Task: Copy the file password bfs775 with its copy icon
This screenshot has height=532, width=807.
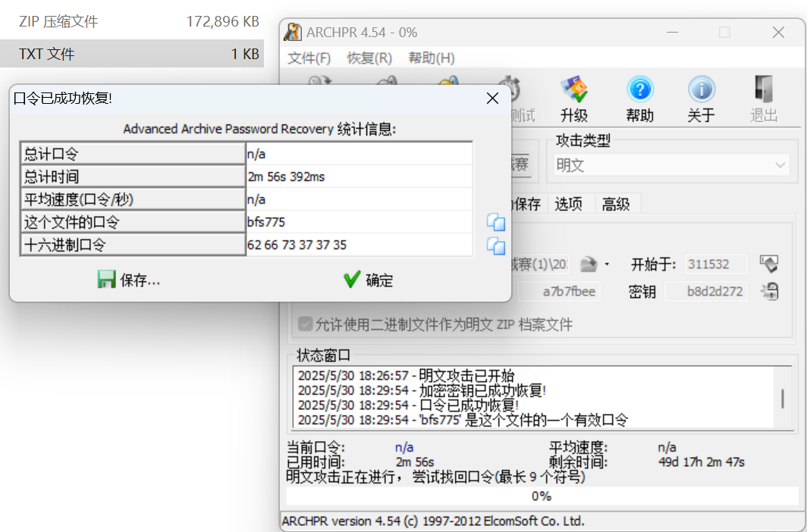Action: (495, 222)
